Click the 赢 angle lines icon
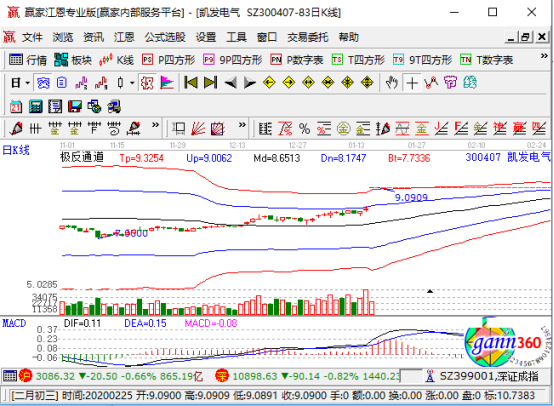 (519, 129)
